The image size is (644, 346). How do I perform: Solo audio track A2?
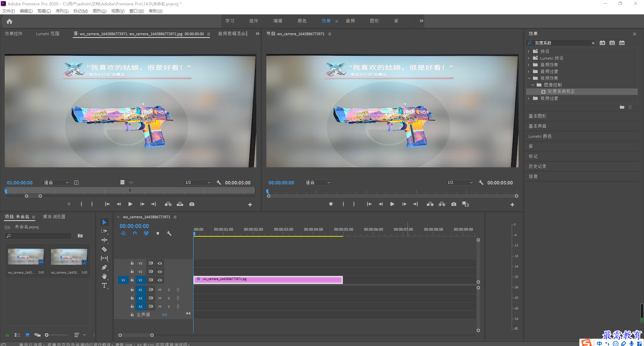tap(169, 298)
